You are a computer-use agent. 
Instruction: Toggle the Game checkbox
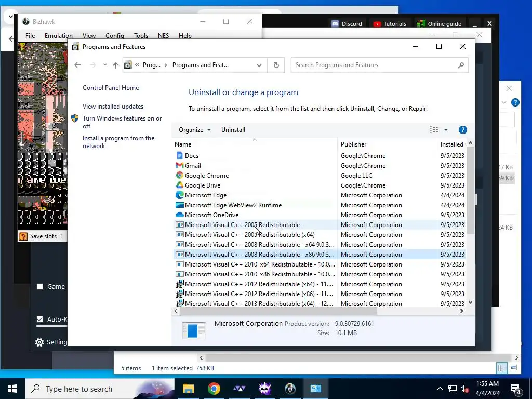tap(39, 287)
